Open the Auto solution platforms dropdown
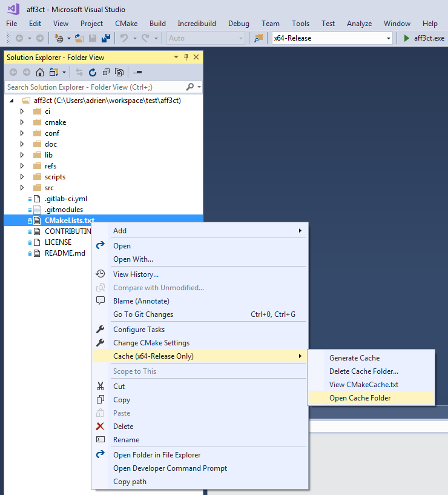Screen dimensions: 448x495 pyautogui.click(x=241, y=38)
